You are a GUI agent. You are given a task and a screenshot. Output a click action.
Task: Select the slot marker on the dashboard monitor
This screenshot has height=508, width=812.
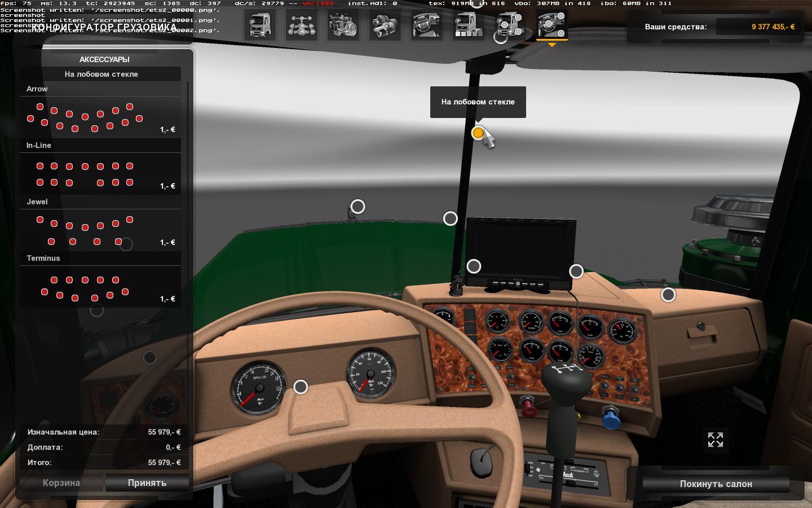pyautogui.click(x=474, y=266)
